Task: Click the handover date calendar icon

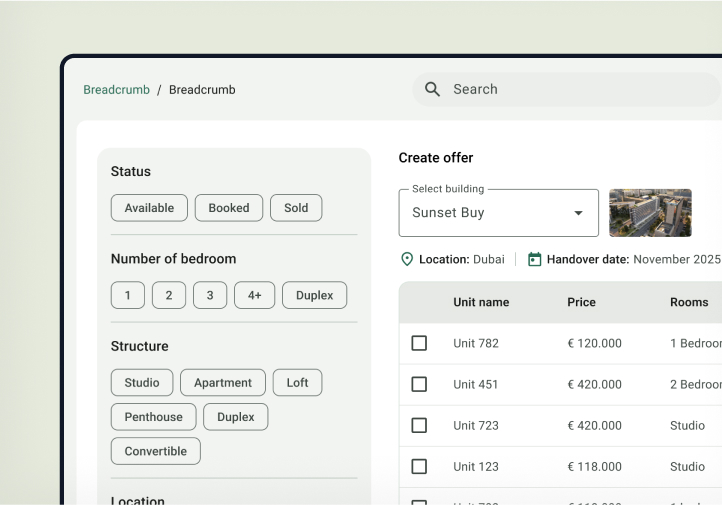Action: click(x=534, y=259)
